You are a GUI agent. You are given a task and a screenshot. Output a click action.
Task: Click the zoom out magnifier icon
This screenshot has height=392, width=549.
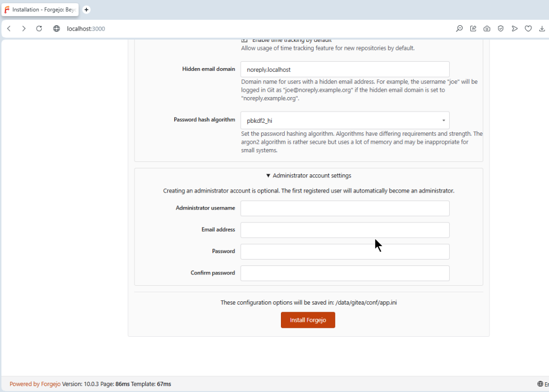pos(459,29)
